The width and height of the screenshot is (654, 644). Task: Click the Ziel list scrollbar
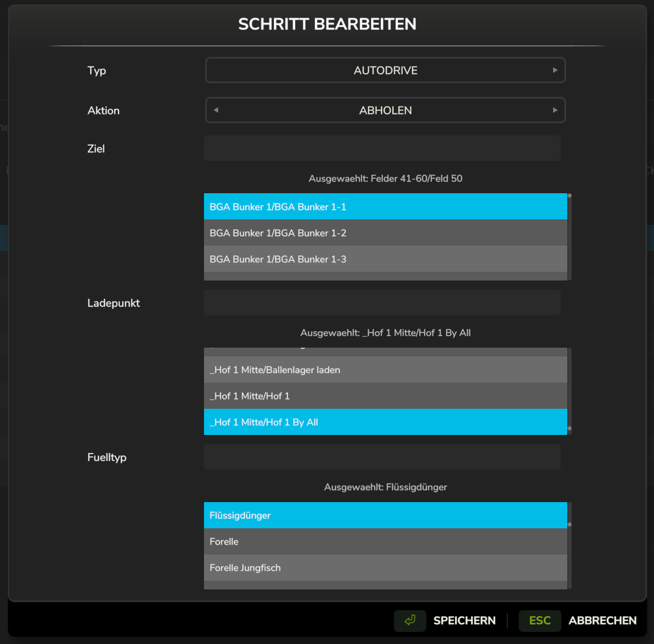pos(569,237)
